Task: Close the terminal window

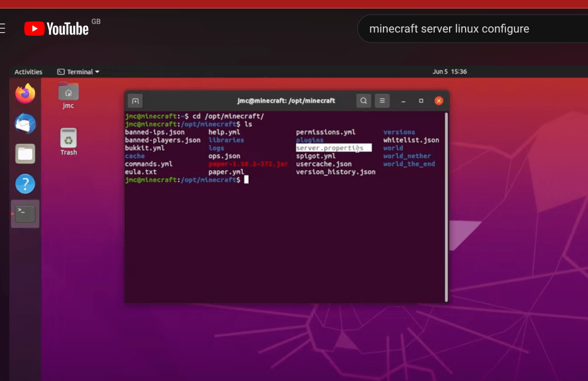Action: pos(439,101)
